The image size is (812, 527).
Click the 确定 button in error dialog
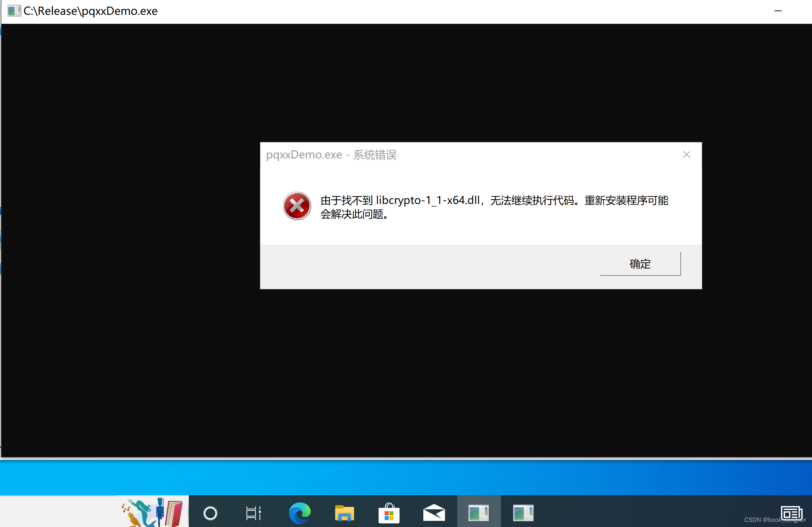(x=640, y=263)
